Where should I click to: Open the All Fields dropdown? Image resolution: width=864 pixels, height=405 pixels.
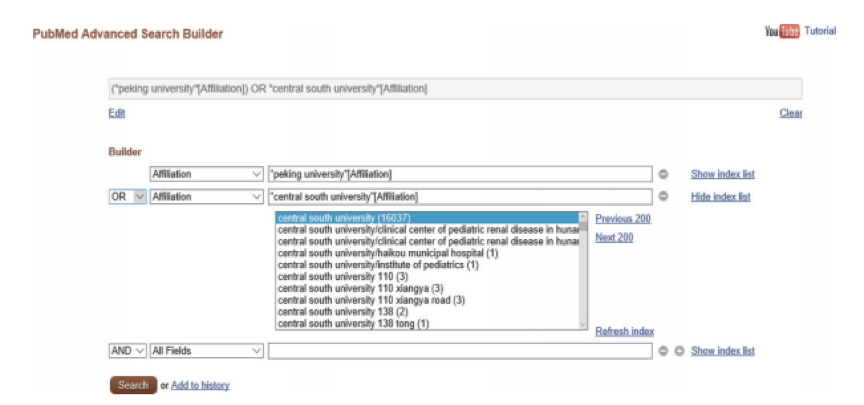coord(207,351)
